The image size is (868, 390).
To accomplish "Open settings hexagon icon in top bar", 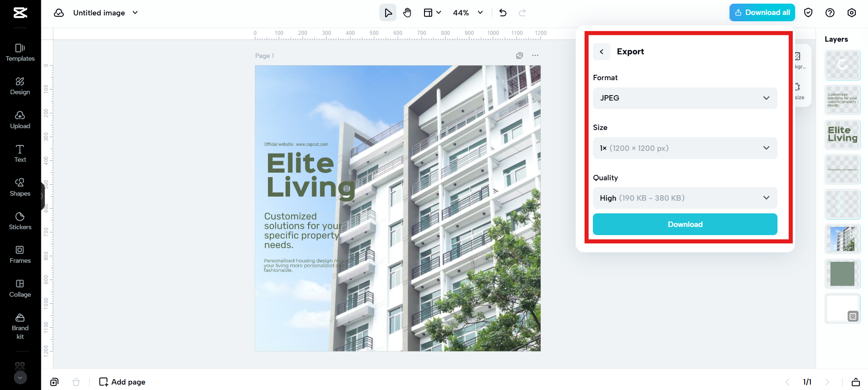I will click(x=852, y=13).
